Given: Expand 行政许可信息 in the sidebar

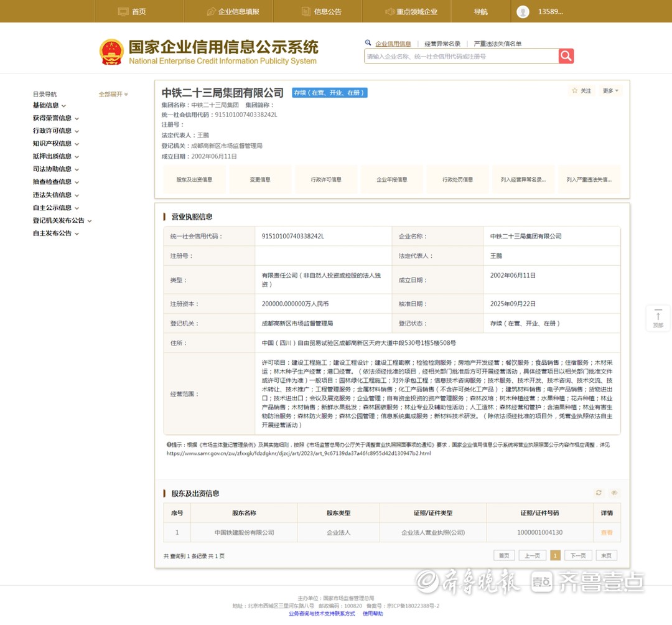Looking at the screenshot, I should pyautogui.click(x=56, y=131).
